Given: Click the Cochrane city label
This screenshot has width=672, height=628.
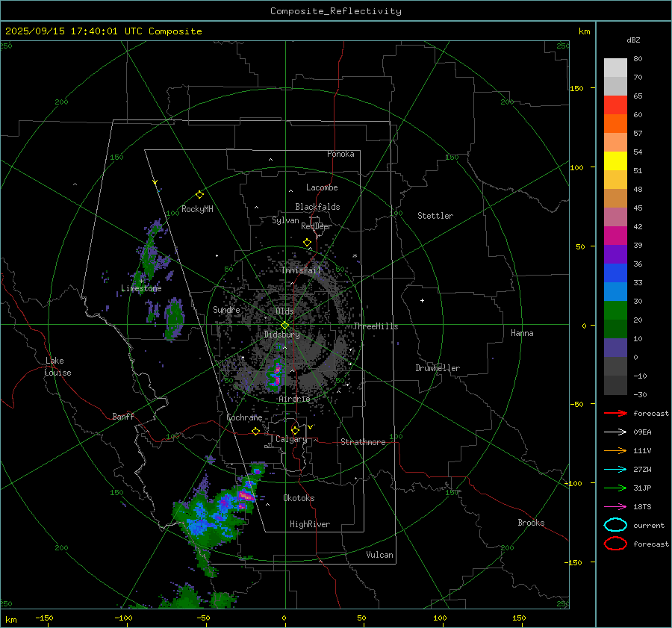Looking at the screenshot, I should coord(244,417).
